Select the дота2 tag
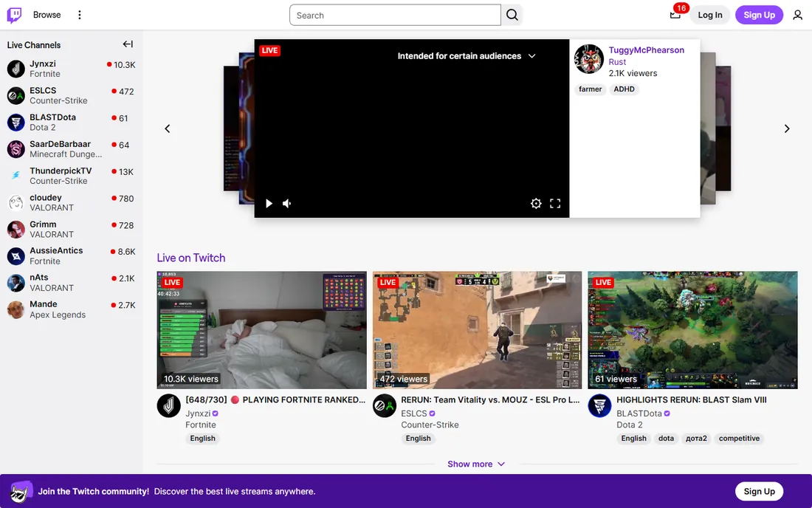812x508 pixels. pos(696,438)
